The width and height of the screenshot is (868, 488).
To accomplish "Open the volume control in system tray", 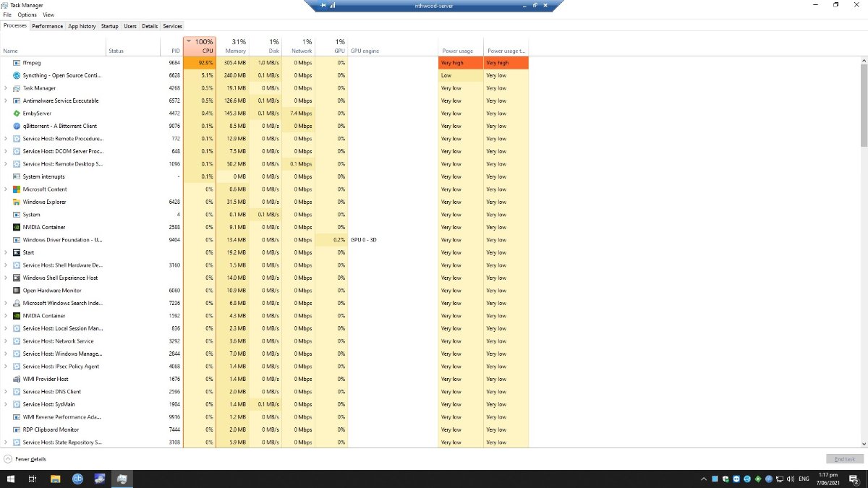I will pyautogui.click(x=789, y=479).
